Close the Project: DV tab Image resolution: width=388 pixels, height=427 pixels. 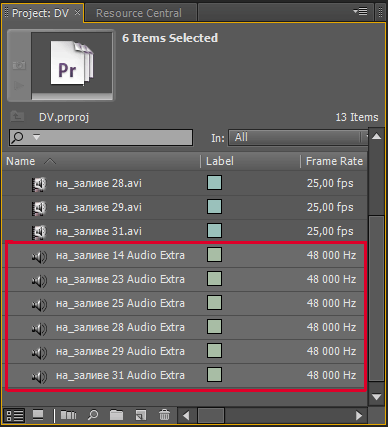[77, 13]
